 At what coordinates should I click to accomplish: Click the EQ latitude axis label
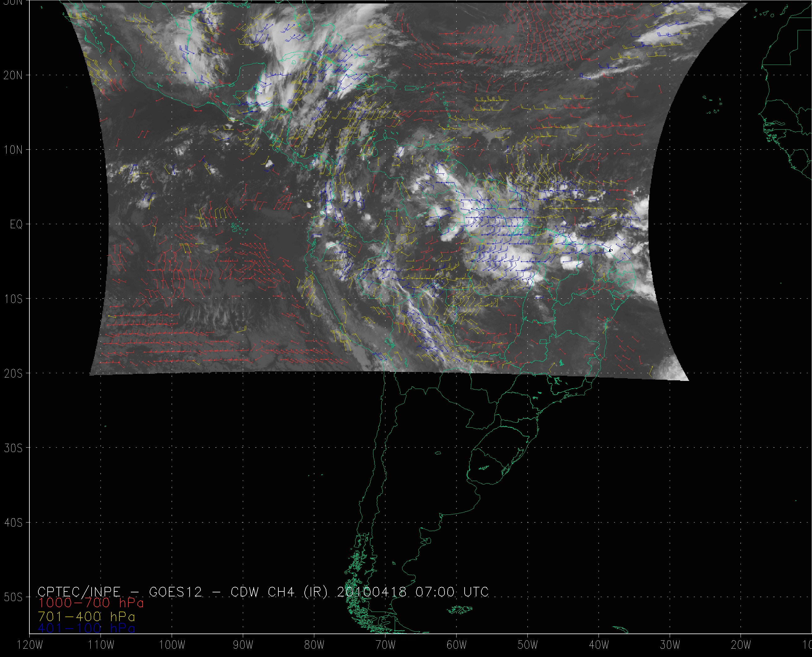click(x=16, y=224)
